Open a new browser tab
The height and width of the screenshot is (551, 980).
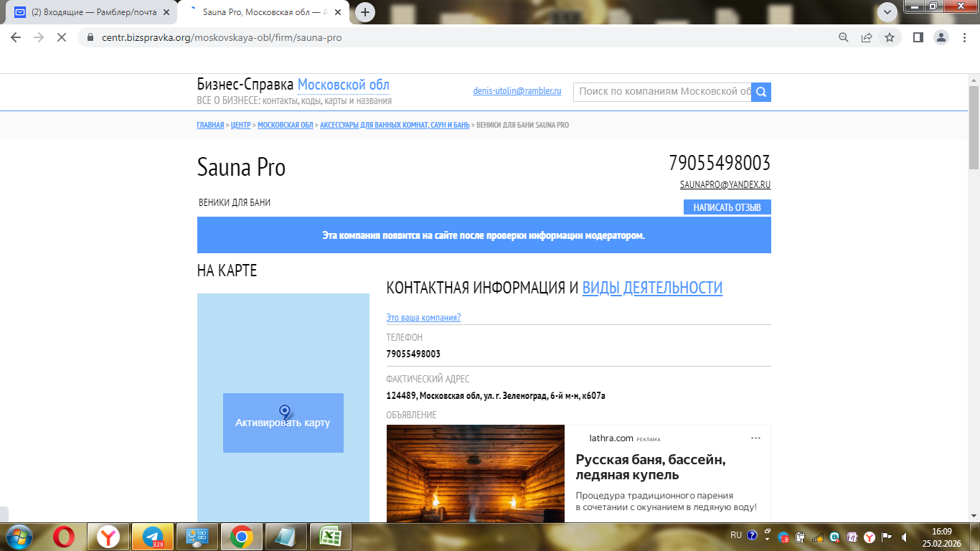(x=366, y=12)
